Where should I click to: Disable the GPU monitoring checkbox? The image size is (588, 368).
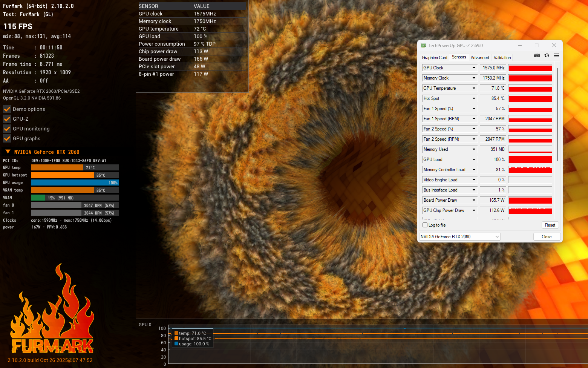(7, 129)
